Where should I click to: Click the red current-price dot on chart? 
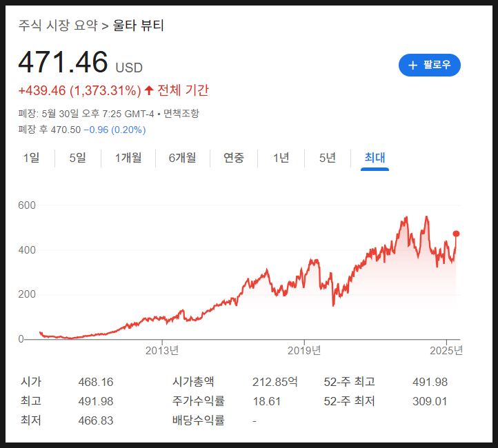(456, 234)
